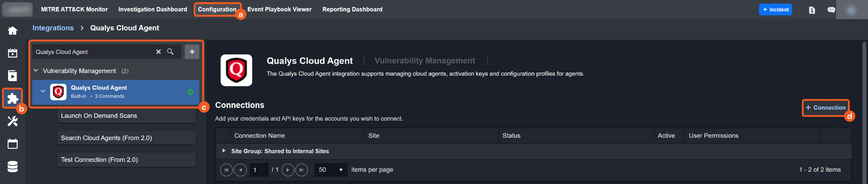Open the database stack sidebar icon
Screen dimensions: 868x184
pyautogui.click(x=13, y=167)
